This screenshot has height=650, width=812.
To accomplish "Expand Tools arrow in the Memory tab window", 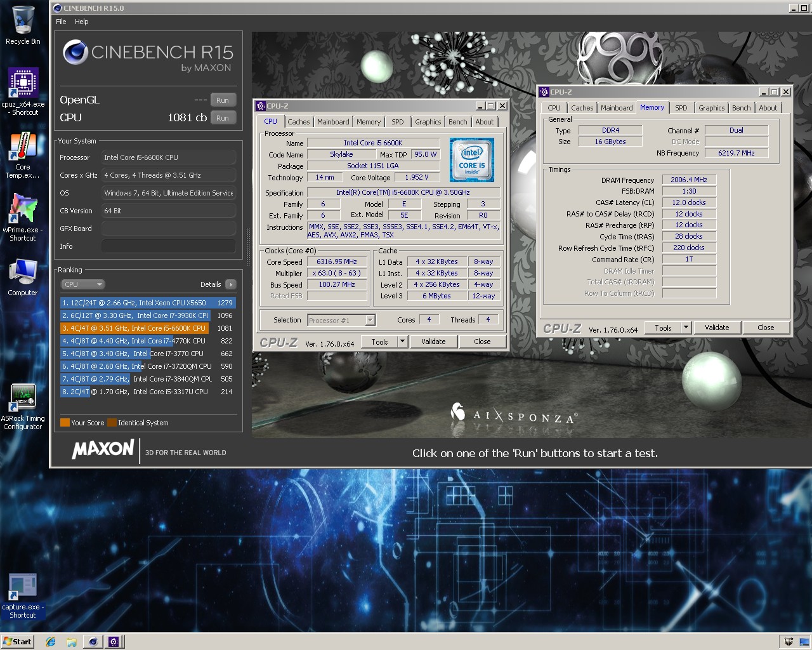I will coord(686,328).
